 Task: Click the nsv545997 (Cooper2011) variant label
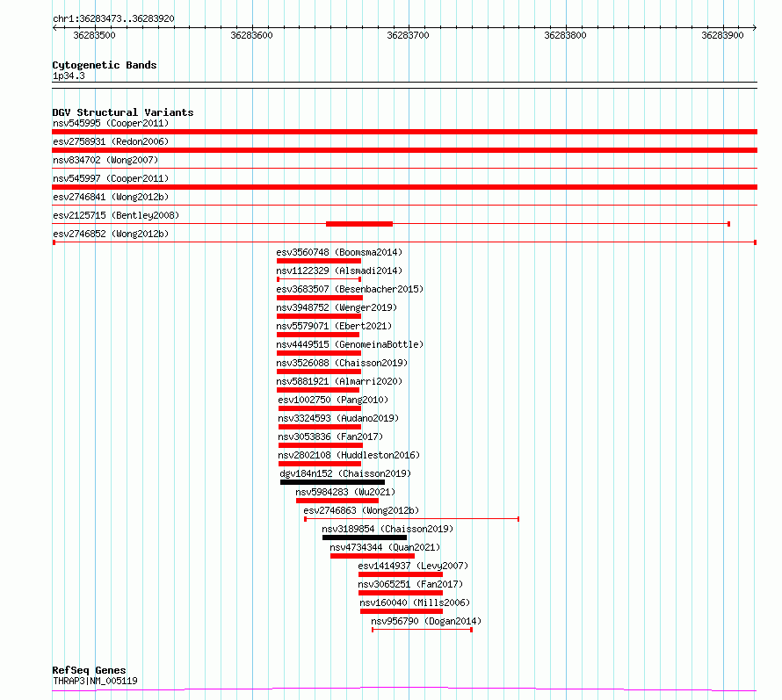[111, 178]
